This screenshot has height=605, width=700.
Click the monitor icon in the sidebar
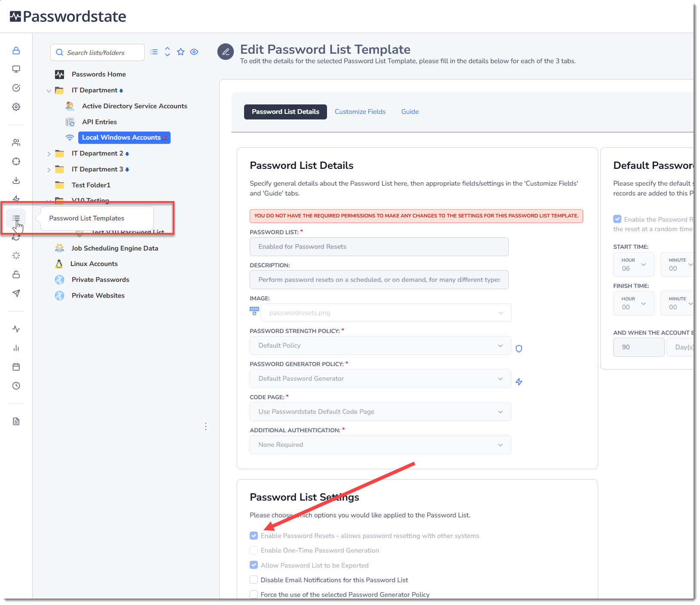(x=16, y=69)
